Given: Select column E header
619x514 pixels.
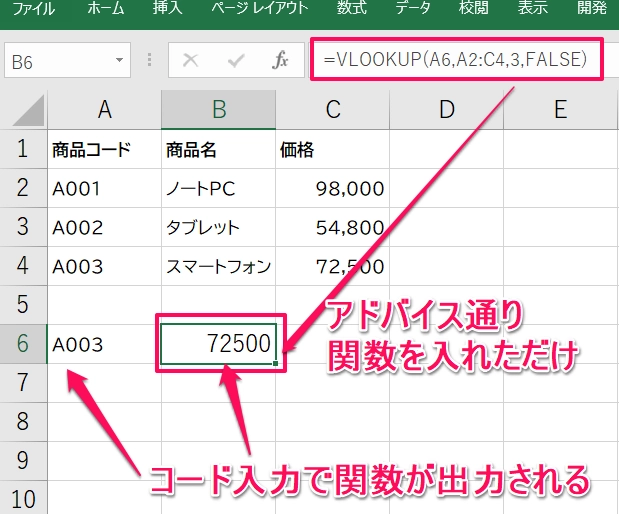Looking at the screenshot, I should click(x=561, y=109).
